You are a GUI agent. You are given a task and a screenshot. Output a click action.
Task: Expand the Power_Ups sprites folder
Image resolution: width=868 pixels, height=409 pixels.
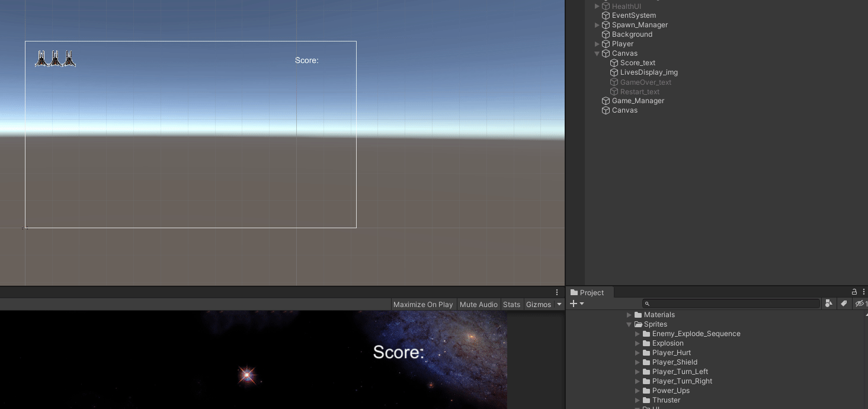pos(638,391)
